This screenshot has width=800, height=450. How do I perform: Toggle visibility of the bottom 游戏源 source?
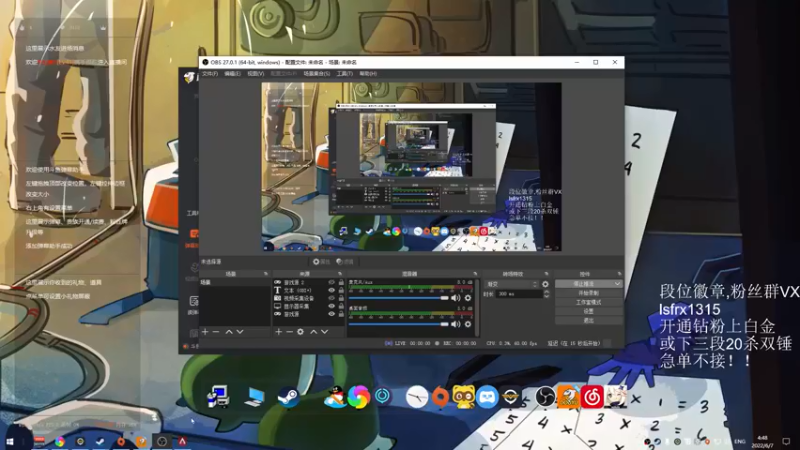pyautogui.click(x=332, y=314)
